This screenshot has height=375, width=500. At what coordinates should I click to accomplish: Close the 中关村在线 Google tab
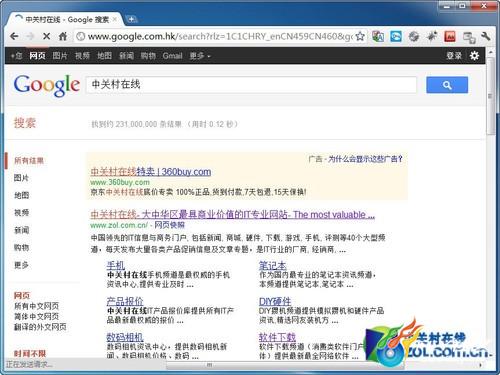point(115,19)
